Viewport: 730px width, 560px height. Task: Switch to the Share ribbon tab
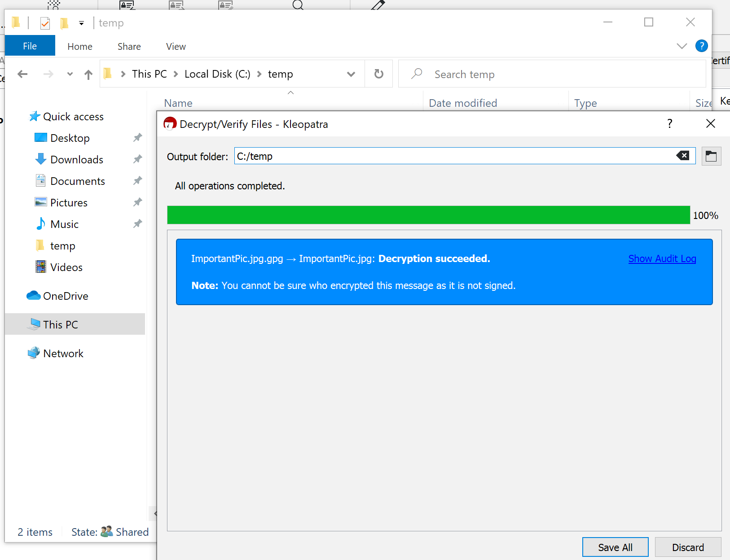click(129, 46)
